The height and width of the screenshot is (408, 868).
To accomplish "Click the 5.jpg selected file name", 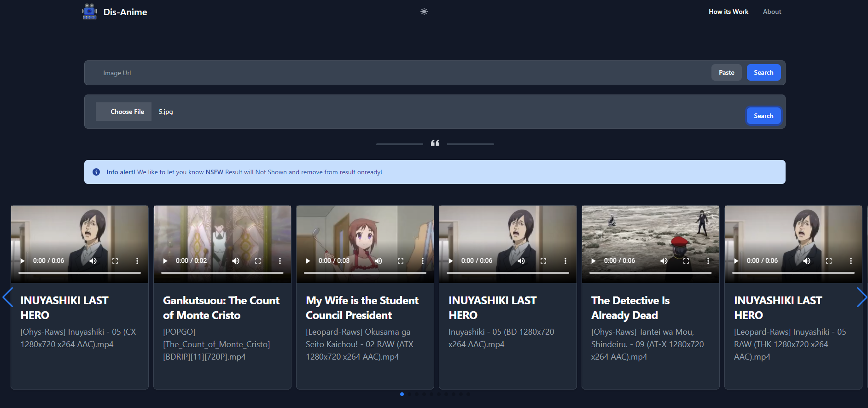I will click(x=166, y=112).
